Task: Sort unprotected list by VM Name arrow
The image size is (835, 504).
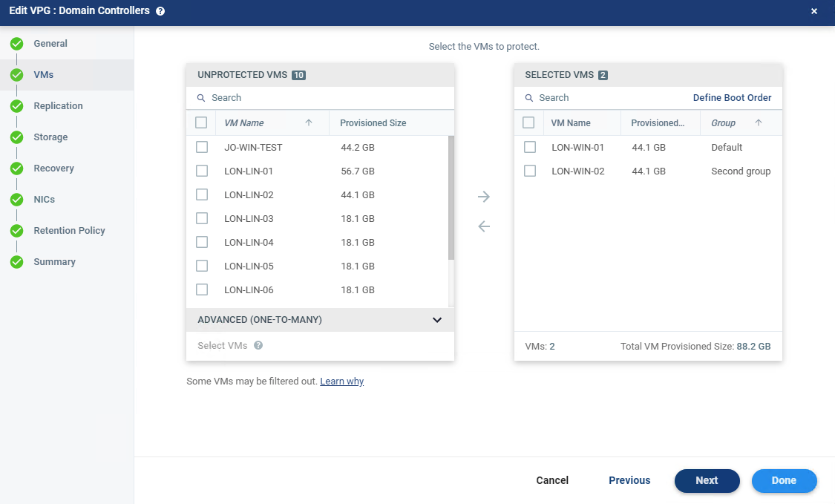Action: click(x=309, y=123)
